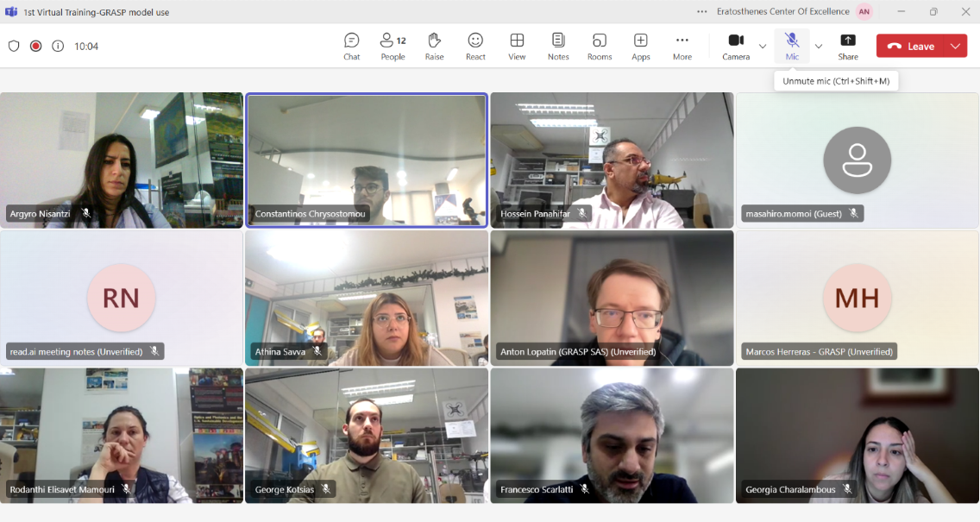The width and height of the screenshot is (980, 522).
Task: Click the AN profile avatar
Action: tap(864, 11)
